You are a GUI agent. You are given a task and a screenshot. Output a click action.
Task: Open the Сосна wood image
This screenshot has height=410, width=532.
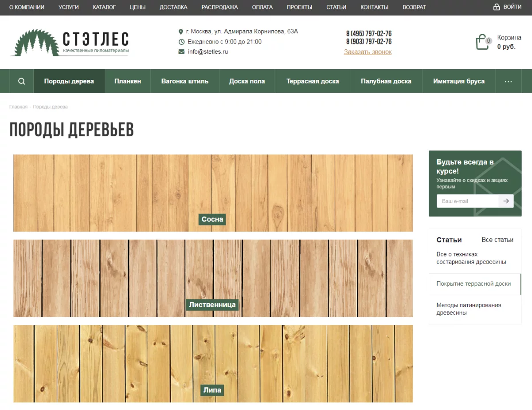213,193
